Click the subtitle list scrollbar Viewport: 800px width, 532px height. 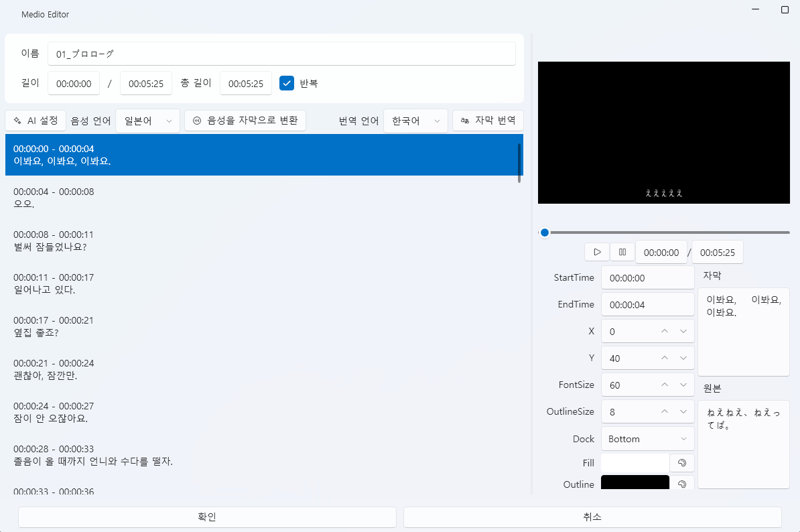[519, 161]
